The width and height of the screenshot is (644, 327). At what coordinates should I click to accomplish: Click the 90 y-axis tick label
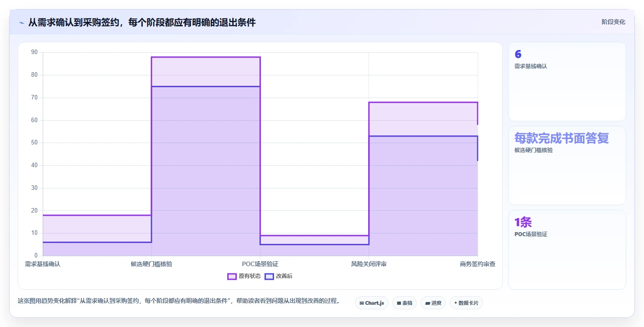pos(35,52)
